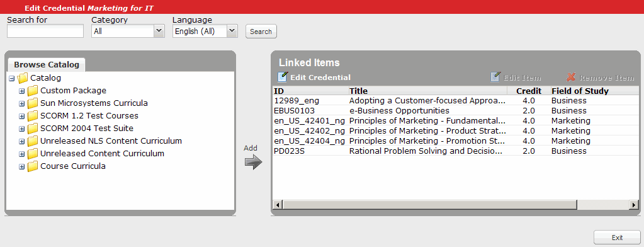This screenshot has width=644, height=247.
Task: Click the Edit Item pencil icon
Action: pyautogui.click(x=495, y=78)
